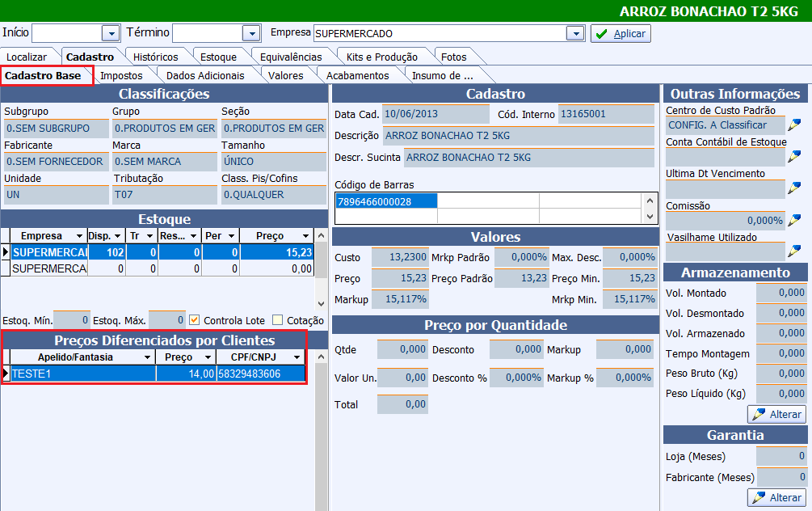Image resolution: width=812 pixels, height=511 pixels.
Task: Toggle the Controla Lote checkbox
Action: [x=194, y=320]
